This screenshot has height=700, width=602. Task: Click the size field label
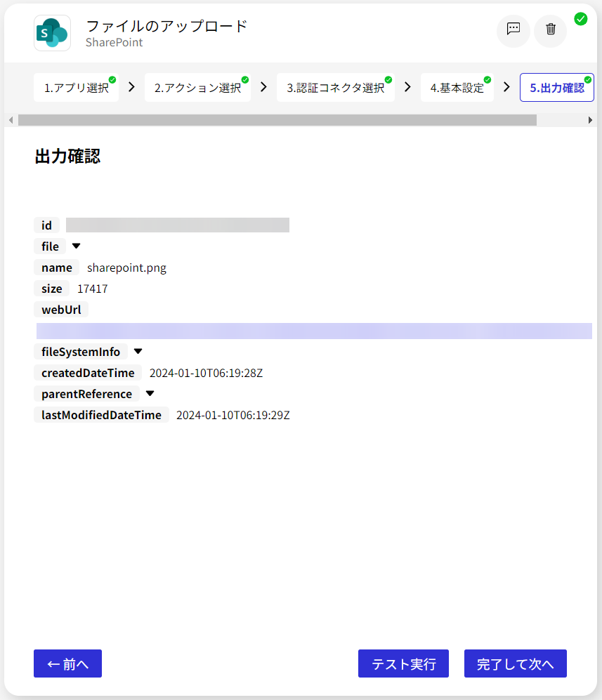tap(52, 289)
